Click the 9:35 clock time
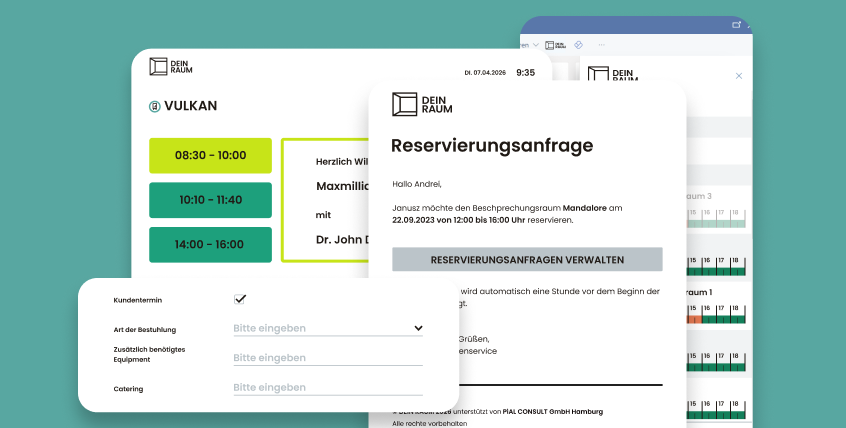The height and width of the screenshot is (428, 846). click(526, 72)
